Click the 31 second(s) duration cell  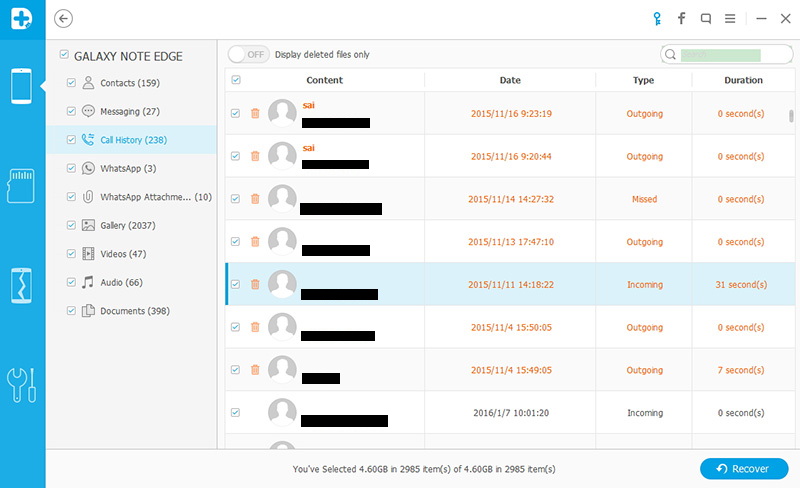(x=741, y=285)
